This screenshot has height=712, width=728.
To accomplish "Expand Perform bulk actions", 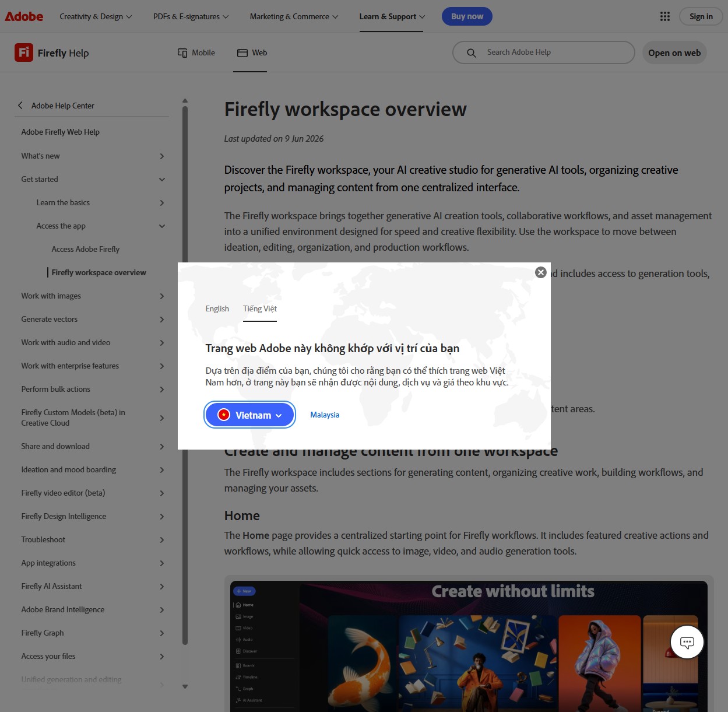I will click(x=162, y=389).
